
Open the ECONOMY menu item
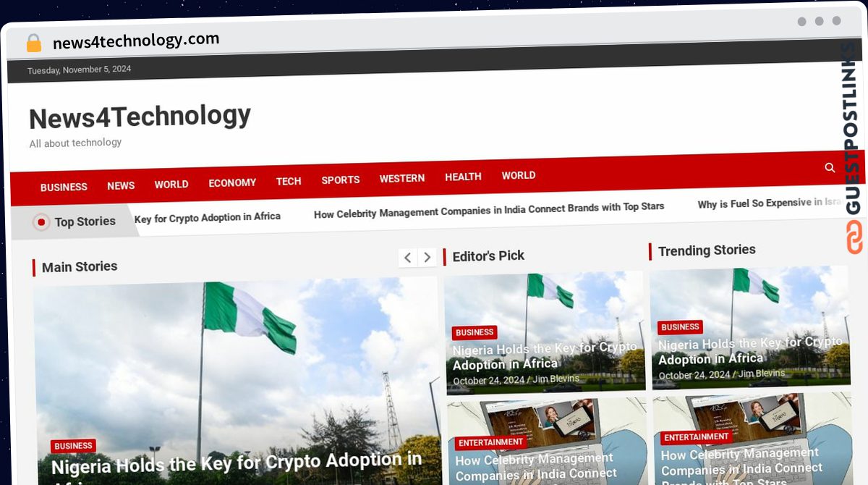(232, 183)
